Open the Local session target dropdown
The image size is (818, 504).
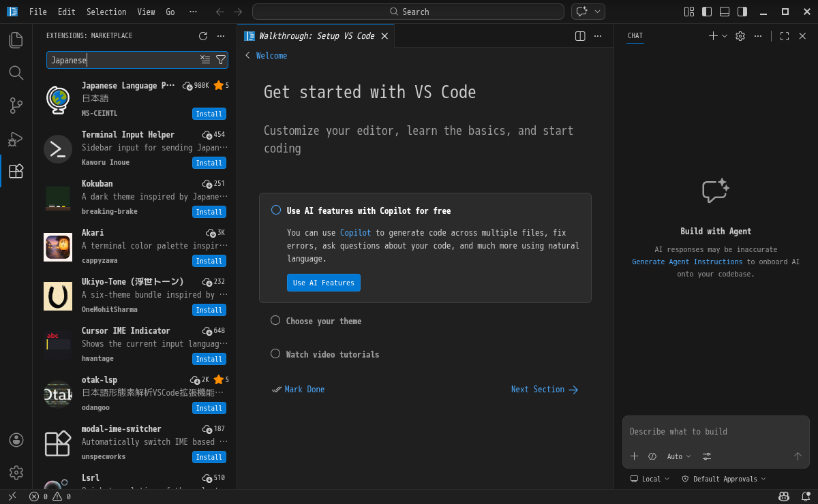[x=650, y=479]
